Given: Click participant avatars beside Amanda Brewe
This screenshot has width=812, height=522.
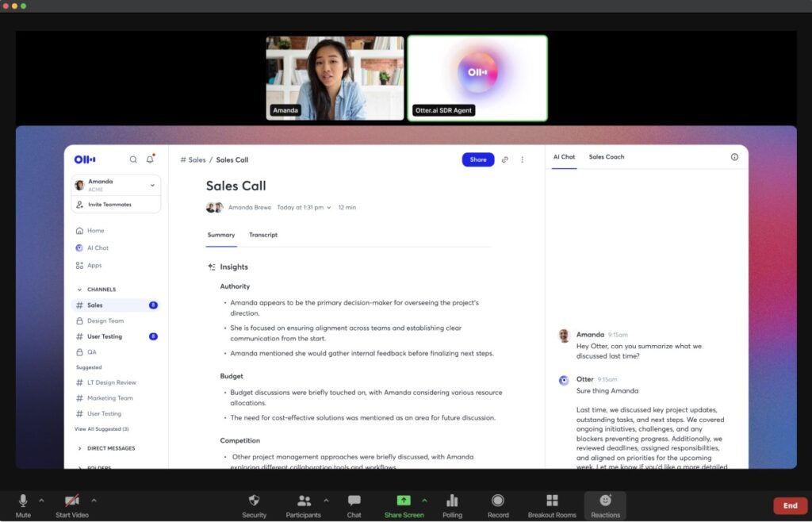Looking at the screenshot, I should tap(214, 207).
